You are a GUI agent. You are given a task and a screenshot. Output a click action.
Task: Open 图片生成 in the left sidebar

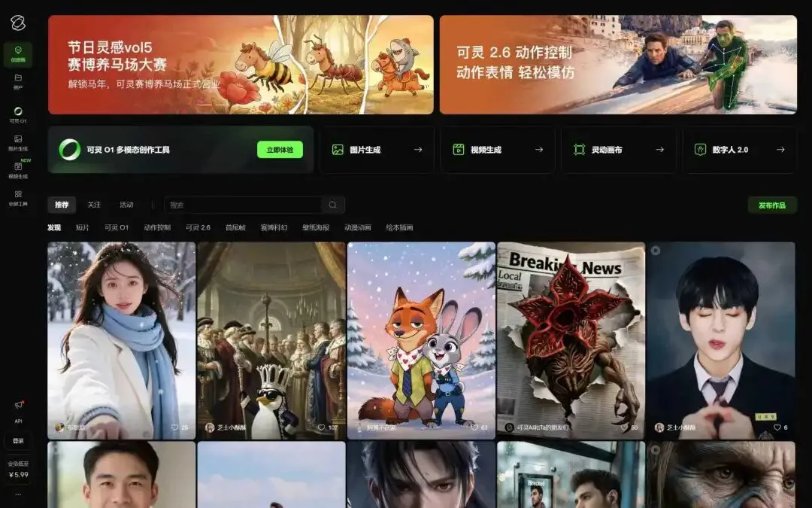pos(18,142)
